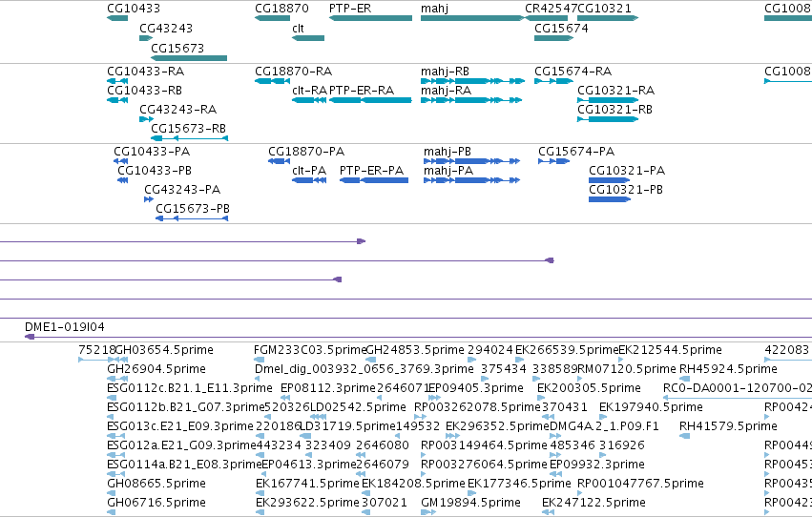The width and height of the screenshot is (812, 517).
Task: Select transcript label clt-RA
Action: pyautogui.click(x=310, y=91)
